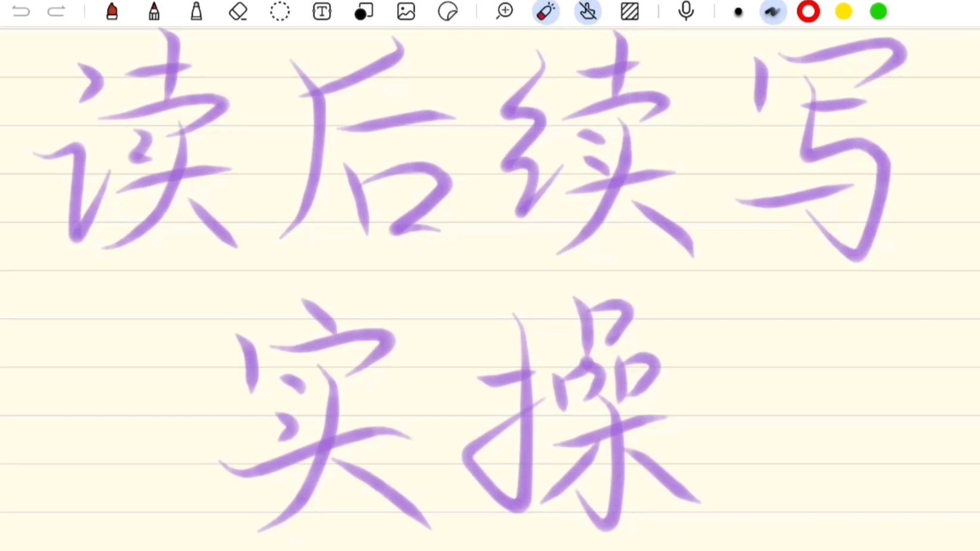Insert a text box

322,11
